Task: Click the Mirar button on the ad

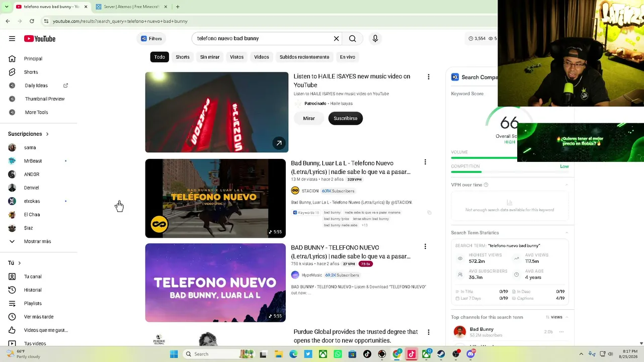Action: 309,118
